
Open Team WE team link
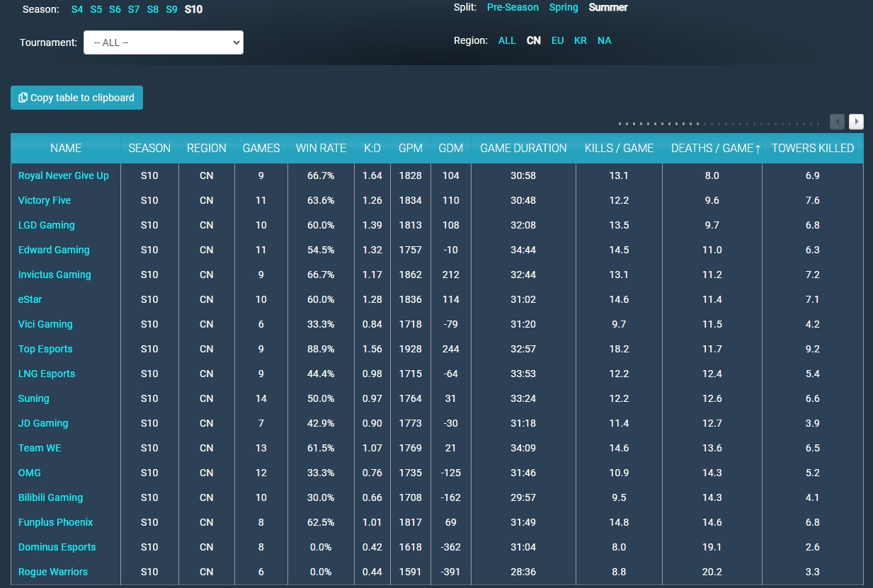[x=40, y=448]
